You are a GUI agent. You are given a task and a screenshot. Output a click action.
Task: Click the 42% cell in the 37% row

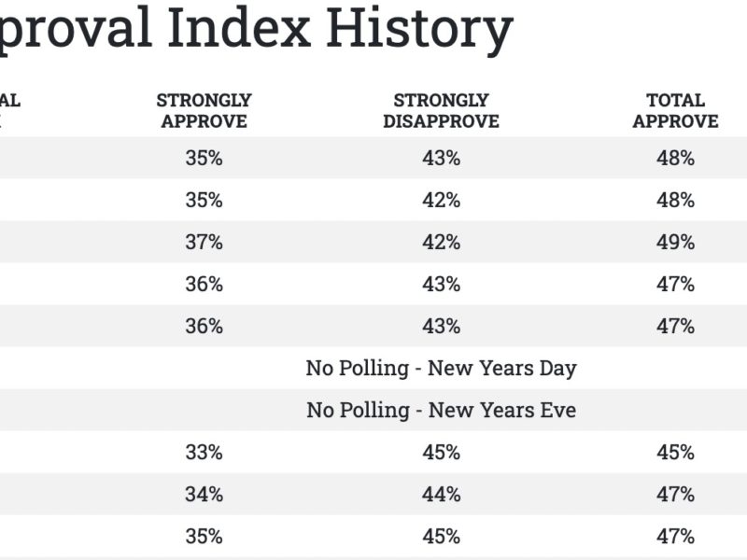[441, 242]
